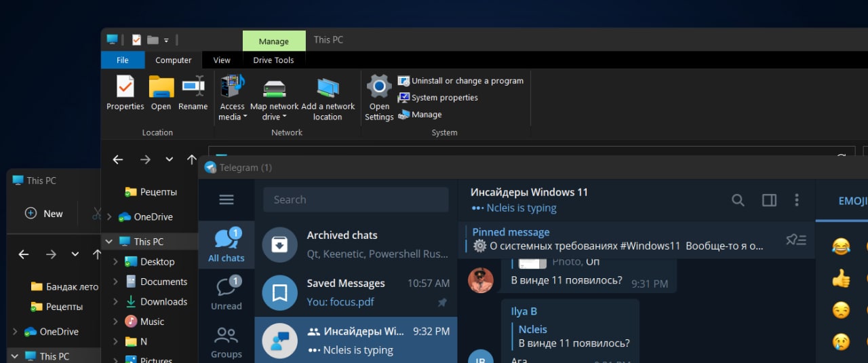Viewport: 868px width, 363px height.
Task: Click the Manage contextual tab
Action: (x=274, y=41)
